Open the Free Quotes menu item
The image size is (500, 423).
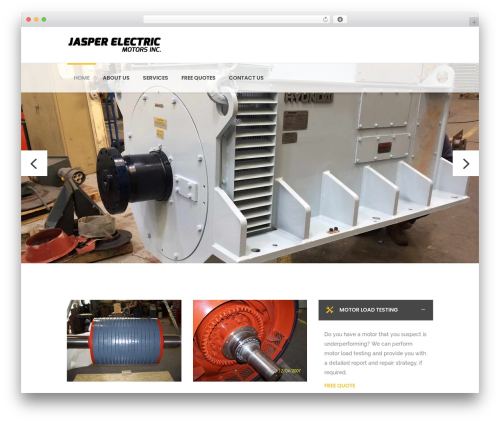point(198,78)
